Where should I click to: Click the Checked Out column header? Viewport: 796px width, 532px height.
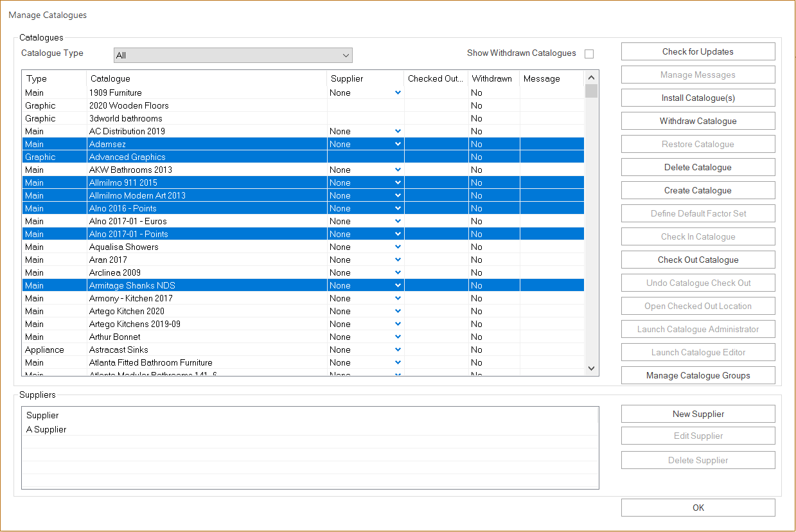436,78
